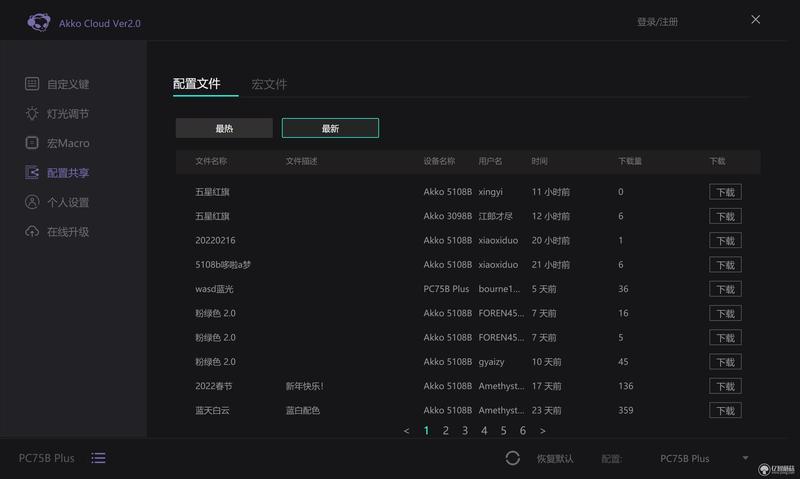Click the 恢复默认 label

[x=555, y=459]
